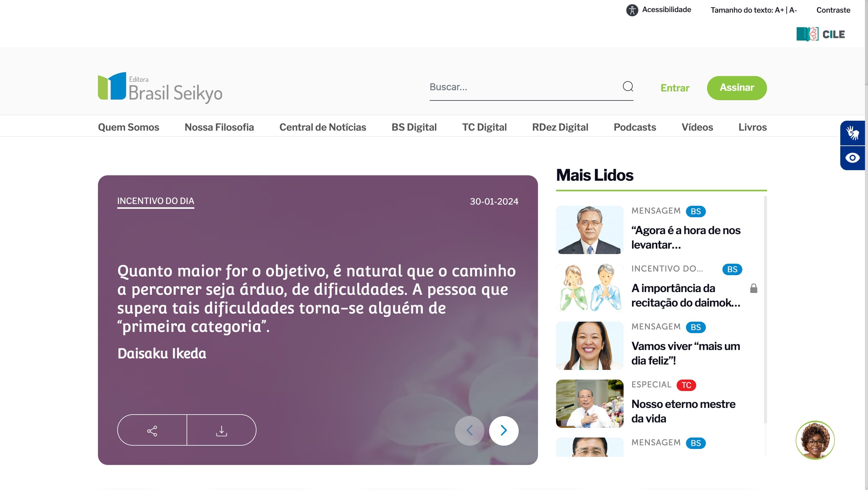Open the Central de Notícias menu
868x490 pixels.
[x=322, y=127]
